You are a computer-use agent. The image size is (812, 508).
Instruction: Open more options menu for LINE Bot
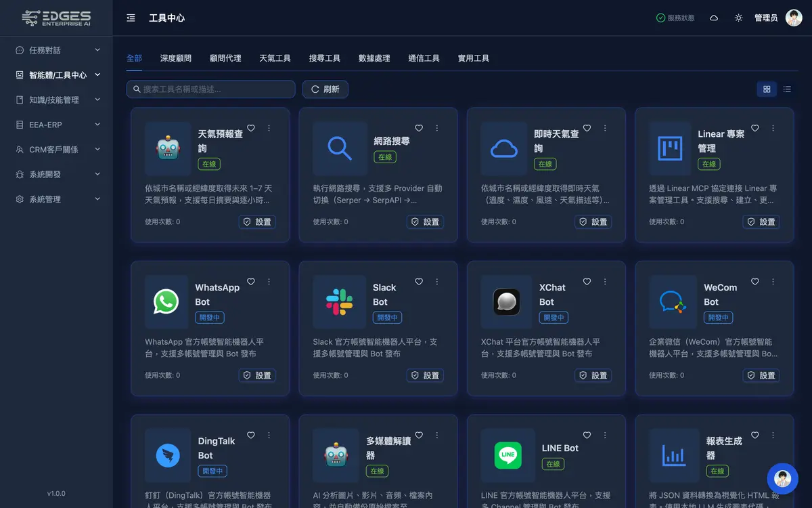click(x=605, y=436)
